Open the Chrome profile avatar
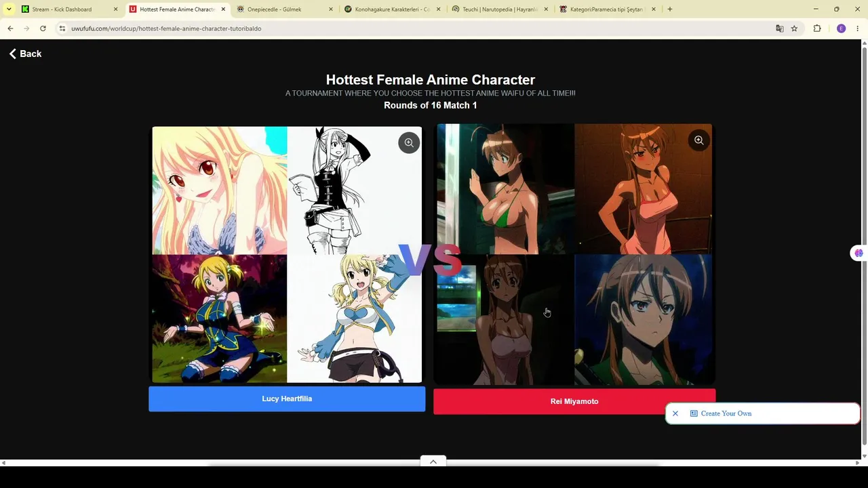The height and width of the screenshot is (488, 868). [842, 28]
